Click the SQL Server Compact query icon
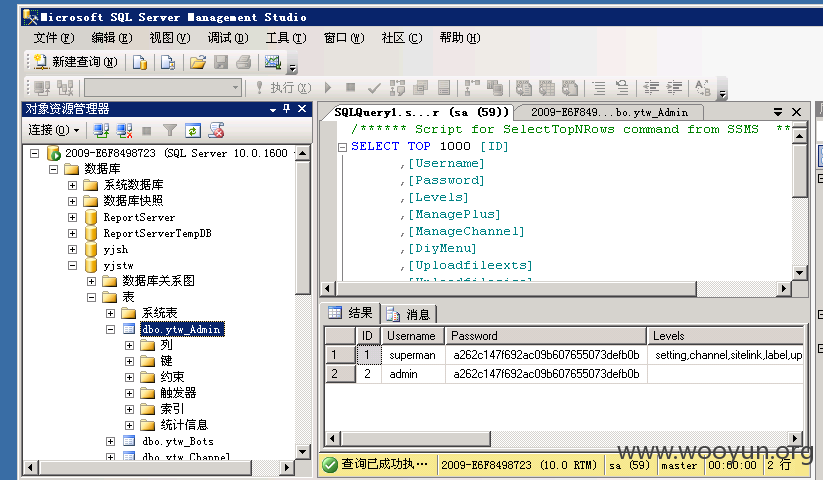823x480 pixels. click(168, 62)
